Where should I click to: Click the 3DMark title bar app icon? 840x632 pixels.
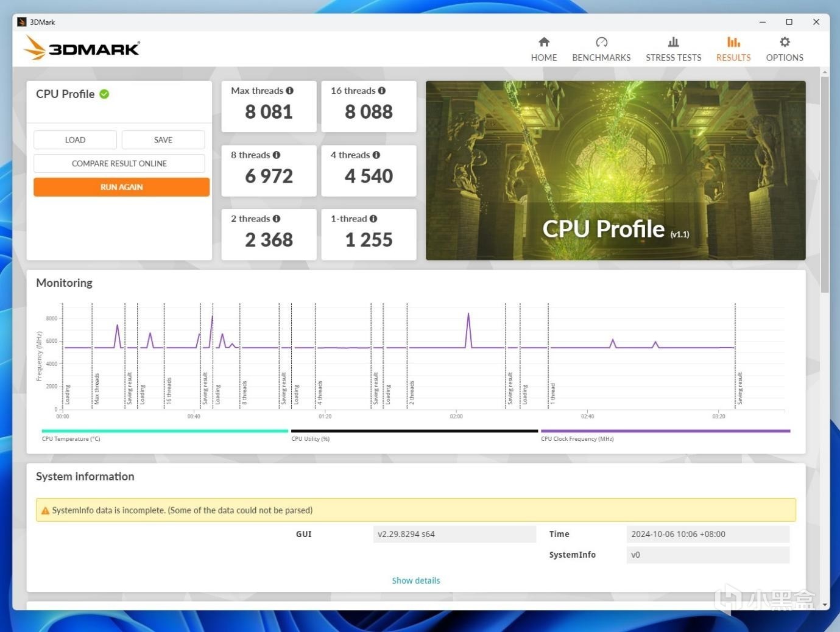(x=22, y=22)
